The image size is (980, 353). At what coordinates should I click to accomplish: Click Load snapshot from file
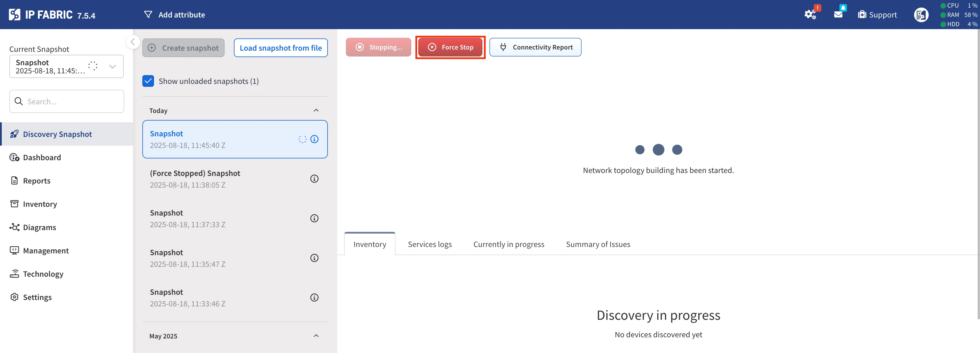click(280, 48)
